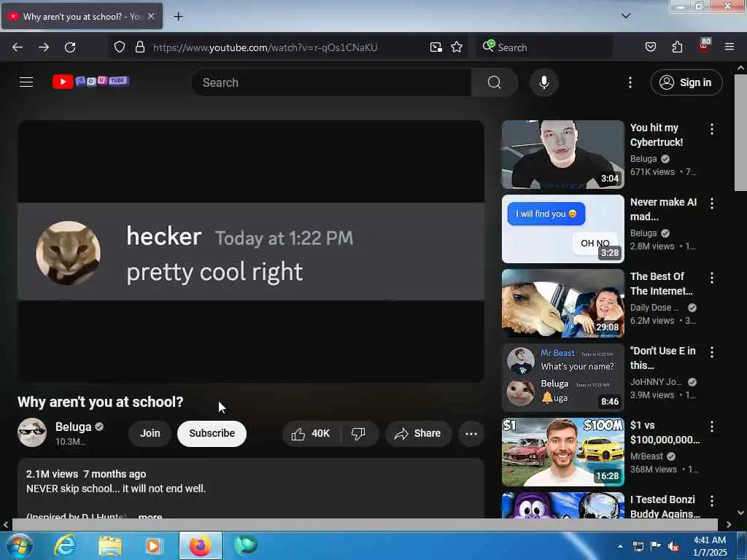Open the Windows Start menu
The height and width of the screenshot is (560, 747).
tap(19, 545)
